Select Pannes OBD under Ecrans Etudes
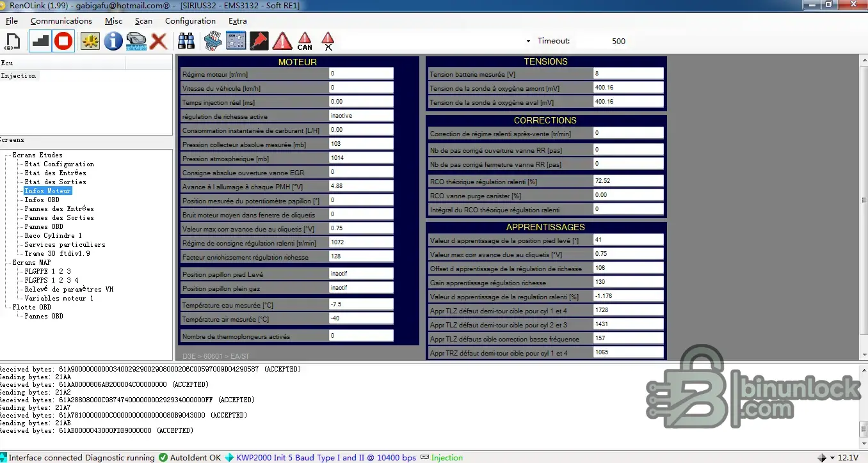The image size is (868, 463). tap(44, 226)
